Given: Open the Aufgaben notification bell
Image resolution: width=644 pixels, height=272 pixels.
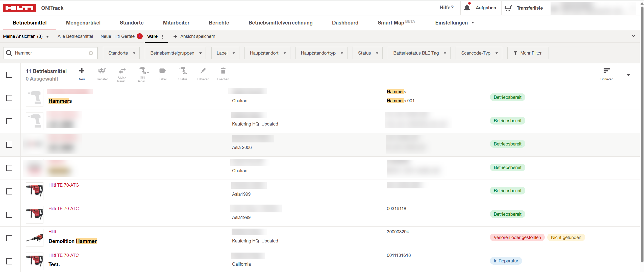Looking at the screenshot, I should click(x=467, y=8).
